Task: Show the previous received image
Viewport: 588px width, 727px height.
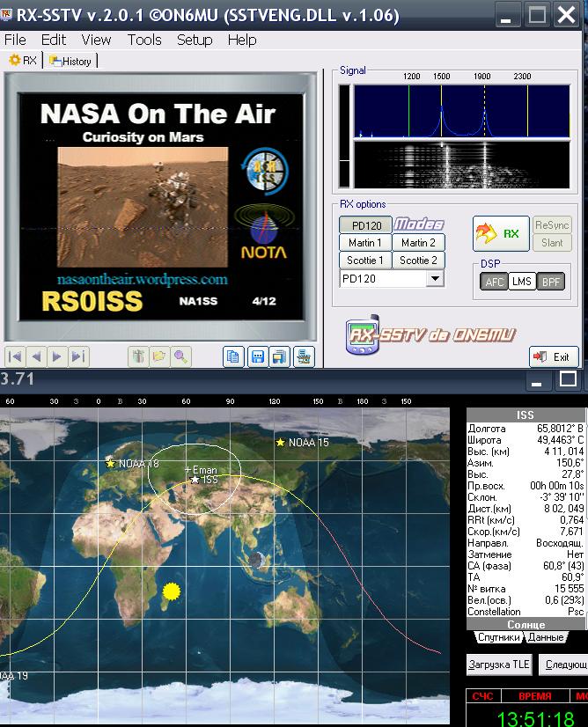Action: point(36,356)
